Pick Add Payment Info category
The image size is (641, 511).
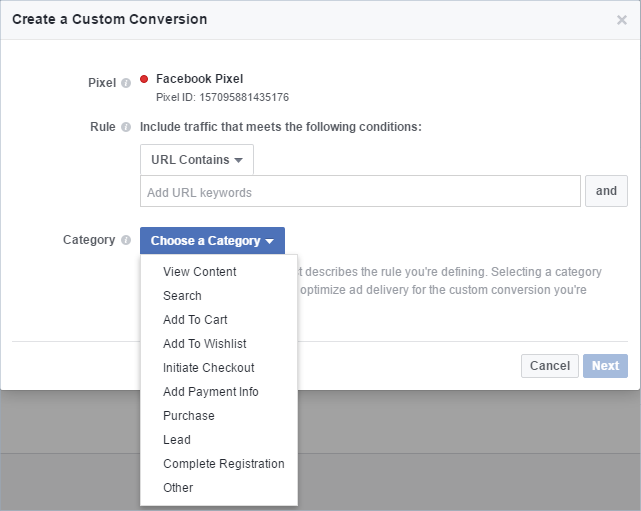pos(219,392)
